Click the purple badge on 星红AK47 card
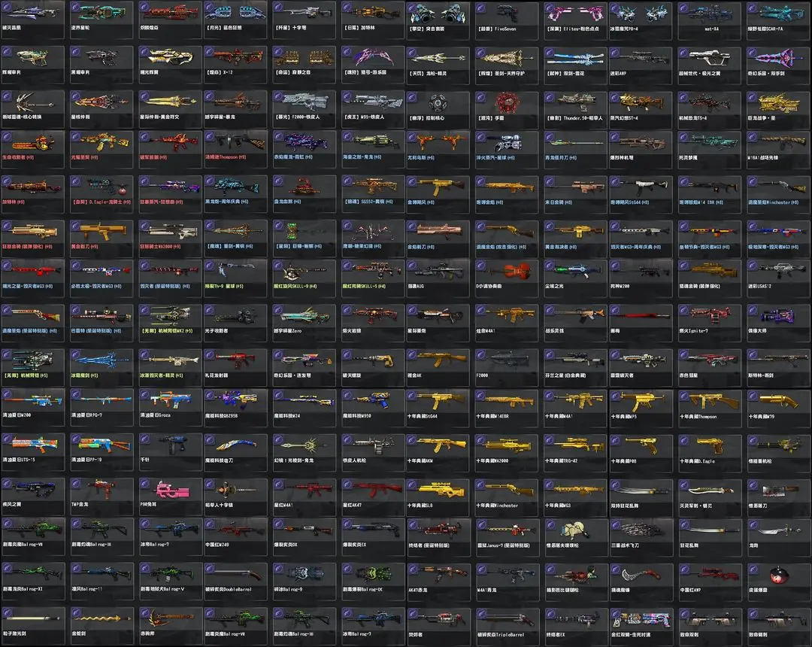This screenshot has width=812, height=647. coord(348,484)
